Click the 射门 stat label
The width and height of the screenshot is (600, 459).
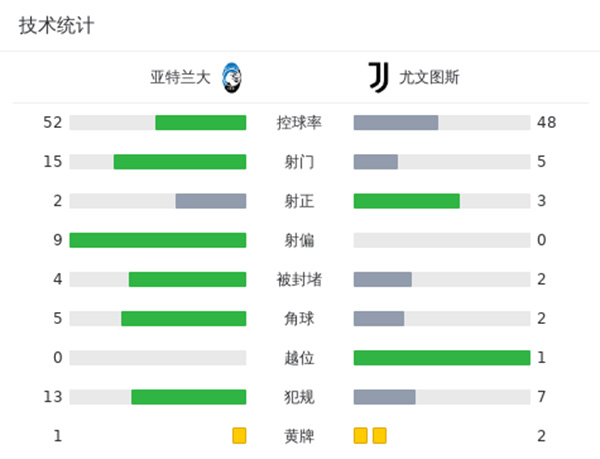(299, 162)
